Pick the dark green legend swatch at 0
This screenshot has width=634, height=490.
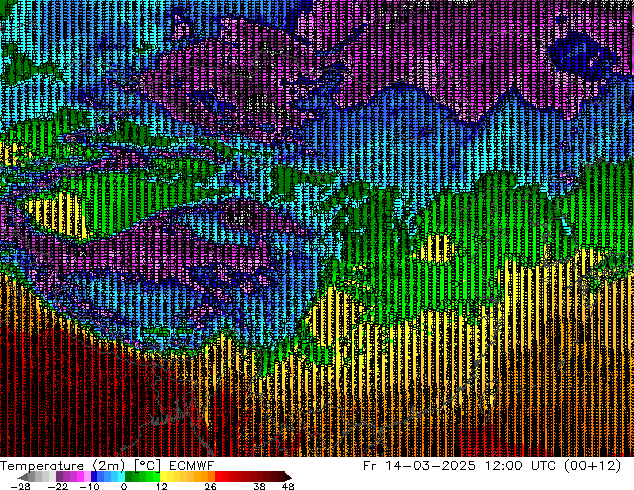(x=129, y=476)
